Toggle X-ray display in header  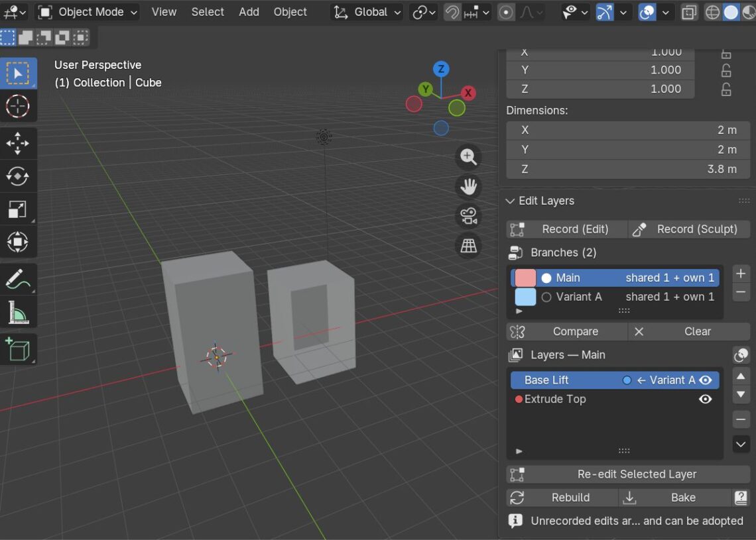[x=689, y=12]
